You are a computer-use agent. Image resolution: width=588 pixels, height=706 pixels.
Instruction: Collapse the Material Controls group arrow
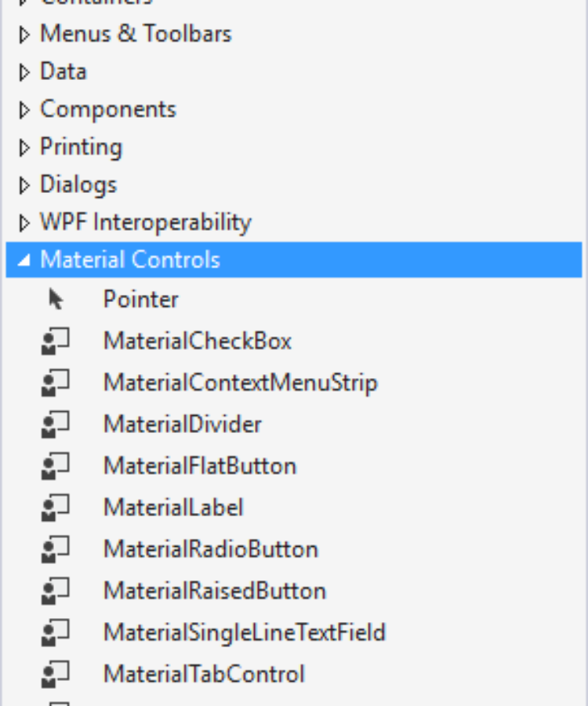(24, 260)
